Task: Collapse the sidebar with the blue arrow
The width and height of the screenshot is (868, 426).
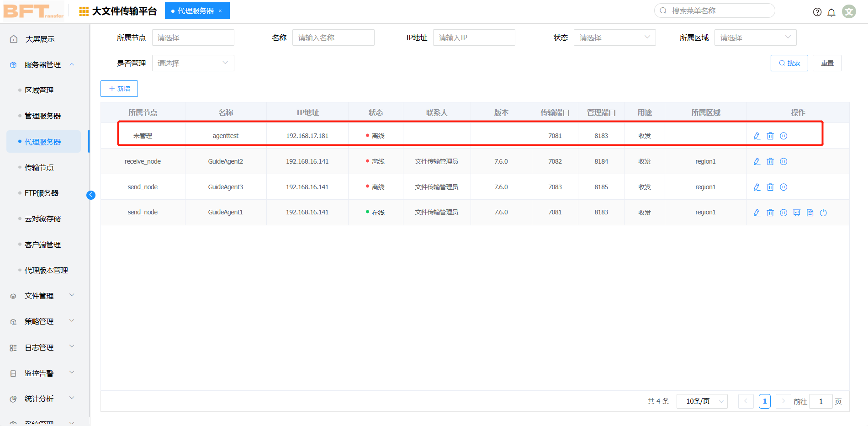Action: (x=91, y=195)
